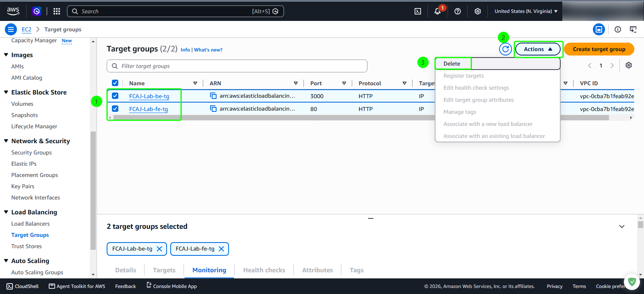Go to EC2 via the breadcrumb link
Screen dimensions: 644x294
tap(27, 29)
